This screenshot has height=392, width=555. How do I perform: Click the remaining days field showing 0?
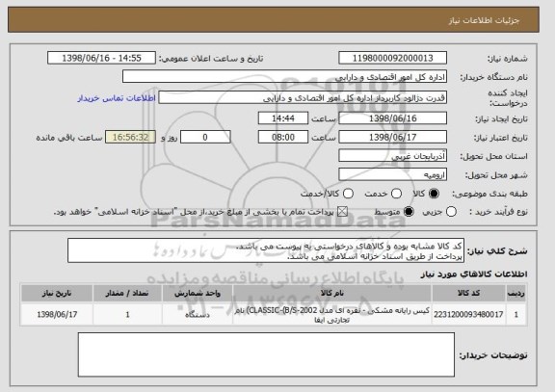click(205, 137)
